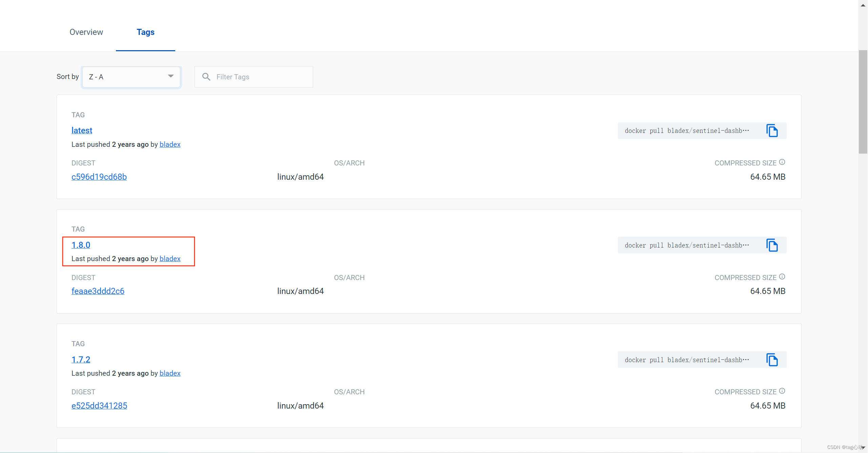Select the Tags tab
This screenshot has height=453, width=868.
[x=145, y=32]
